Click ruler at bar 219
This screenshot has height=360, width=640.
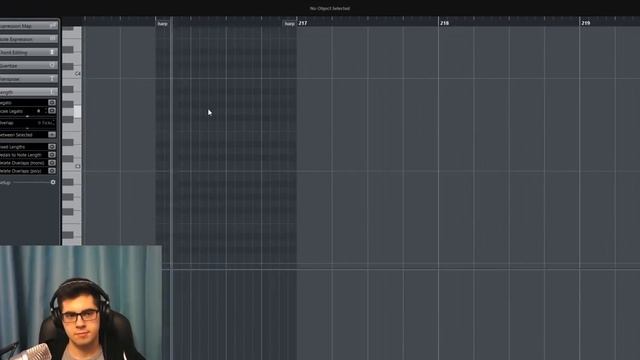coord(585,23)
